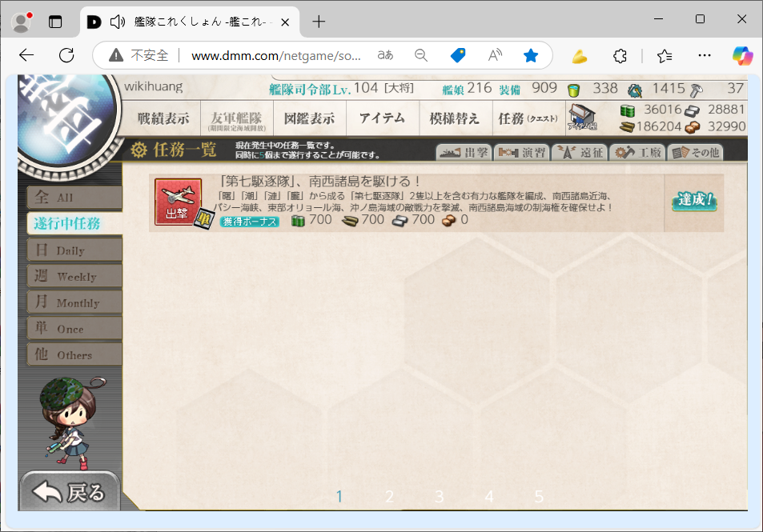Click the 達成! completion button
The width and height of the screenshot is (763, 532).
694,200
